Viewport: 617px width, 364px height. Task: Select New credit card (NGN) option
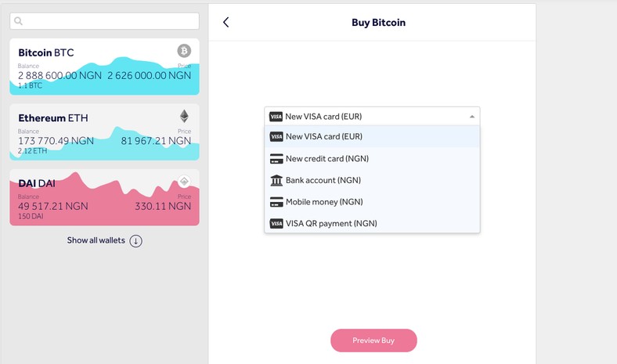(x=327, y=159)
